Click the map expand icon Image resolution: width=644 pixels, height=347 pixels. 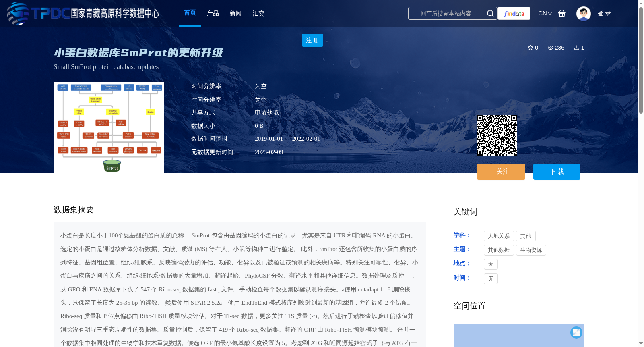[x=576, y=332]
